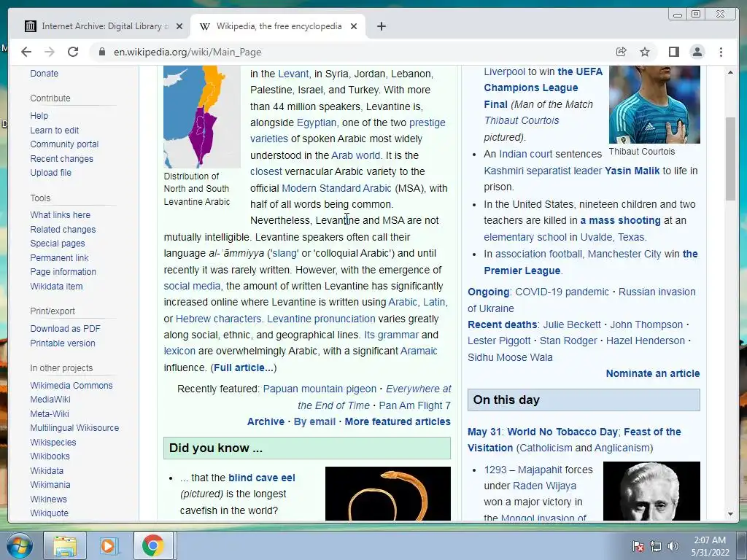Image resolution: width=747 pixels, height=560 pixels.
Task: Open Modern Standard Arabic link
Action: 336,188
